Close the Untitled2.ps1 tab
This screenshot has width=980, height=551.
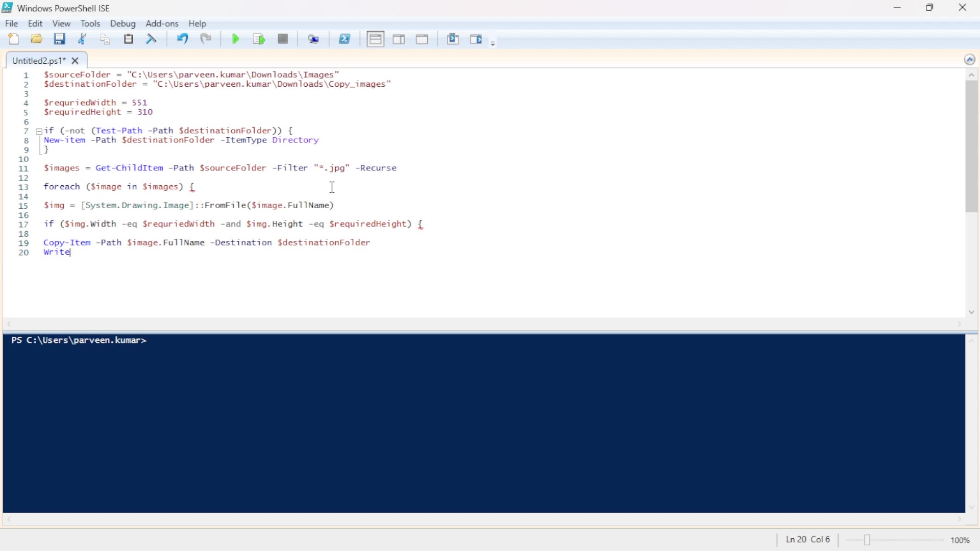(75, 61)
